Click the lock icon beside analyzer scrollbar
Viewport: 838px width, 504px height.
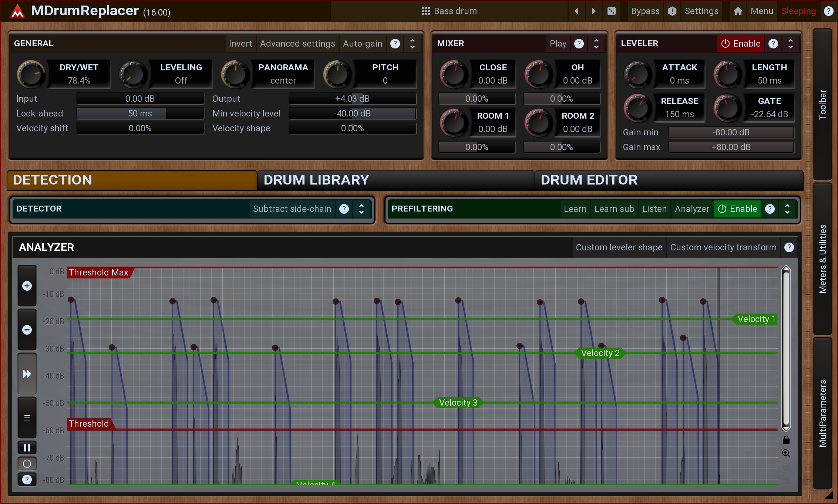(786, 440)
